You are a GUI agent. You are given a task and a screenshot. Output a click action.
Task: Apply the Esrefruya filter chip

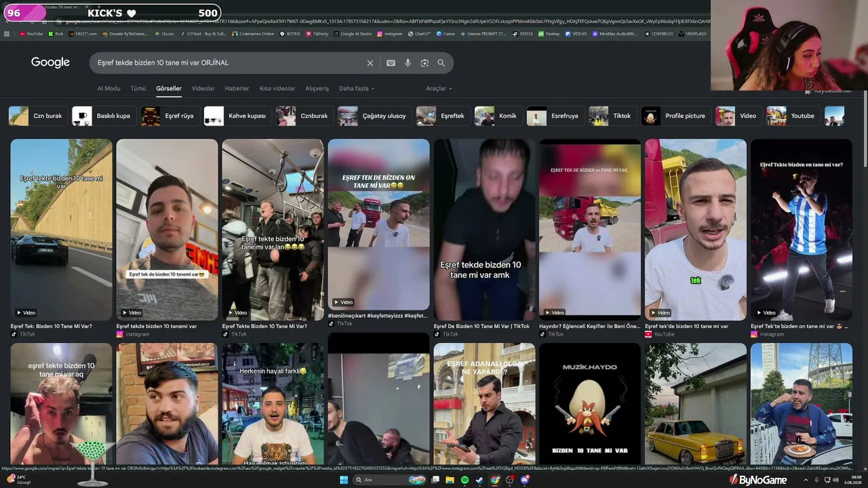point(555,116)
